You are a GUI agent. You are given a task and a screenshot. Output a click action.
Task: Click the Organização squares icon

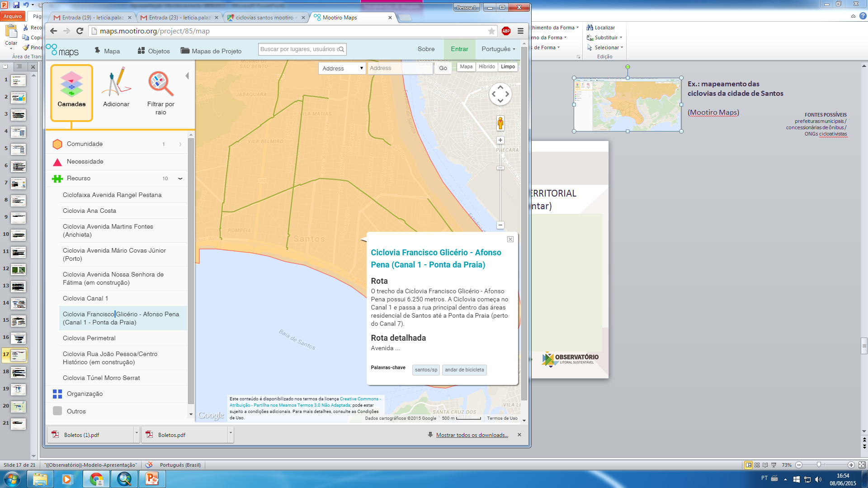57,394
